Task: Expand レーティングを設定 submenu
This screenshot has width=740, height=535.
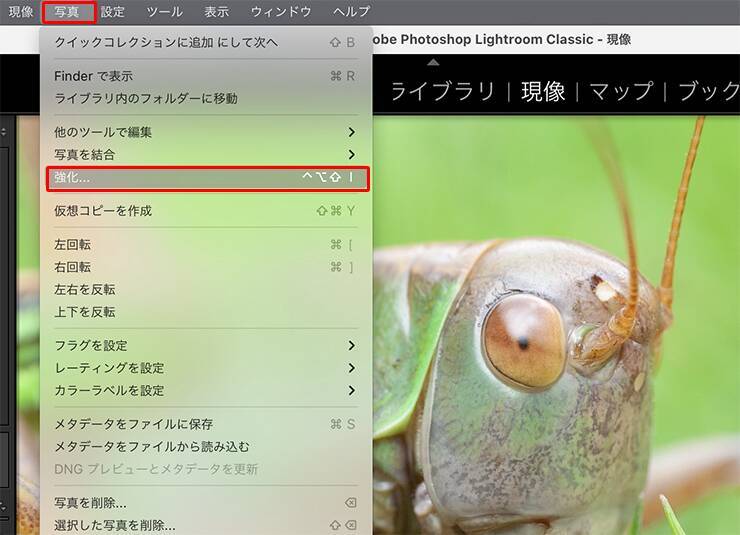Action: tap(206, 368)
